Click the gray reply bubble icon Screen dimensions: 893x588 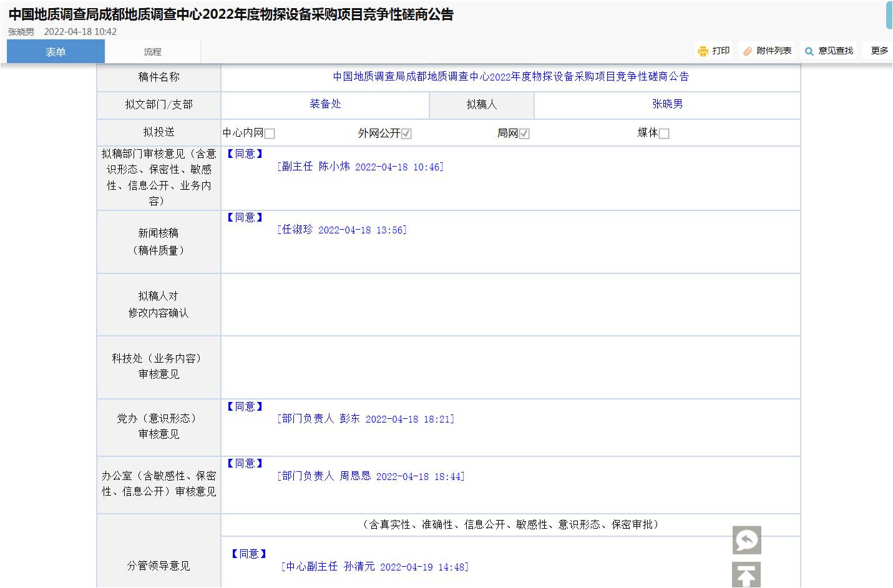click(x=746, y=540)
